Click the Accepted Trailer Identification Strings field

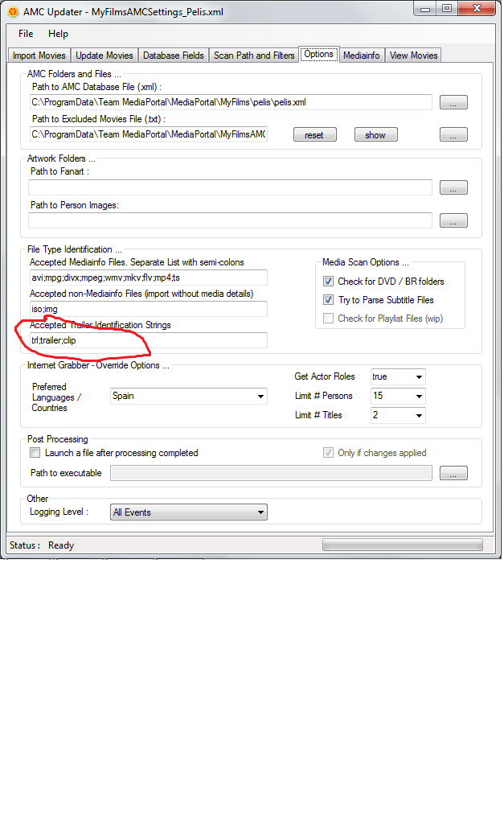point(148,340)
